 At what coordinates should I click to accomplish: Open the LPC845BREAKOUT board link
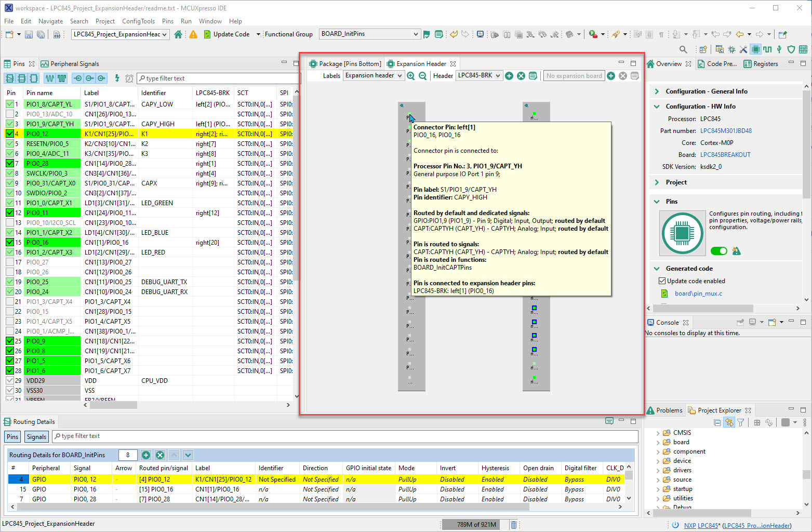point(725,155)
